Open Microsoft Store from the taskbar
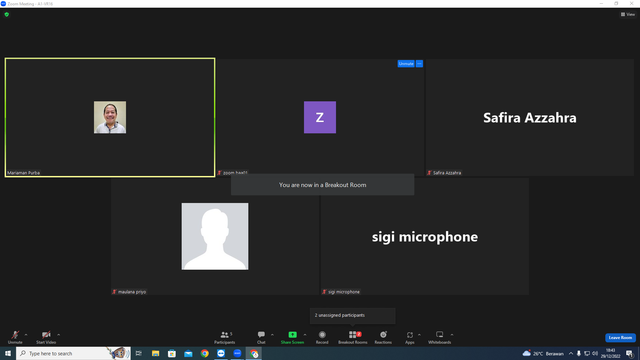Image resolution: width=640 pixels, height=360 pixels. pyautogui.click(x=172, y=353)
